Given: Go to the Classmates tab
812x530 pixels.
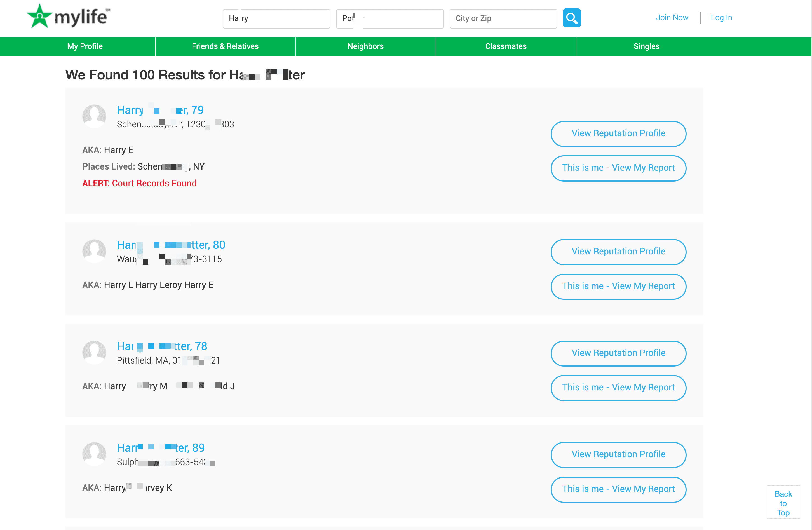Looking at the screenshot, I should [x=506, y=46].
